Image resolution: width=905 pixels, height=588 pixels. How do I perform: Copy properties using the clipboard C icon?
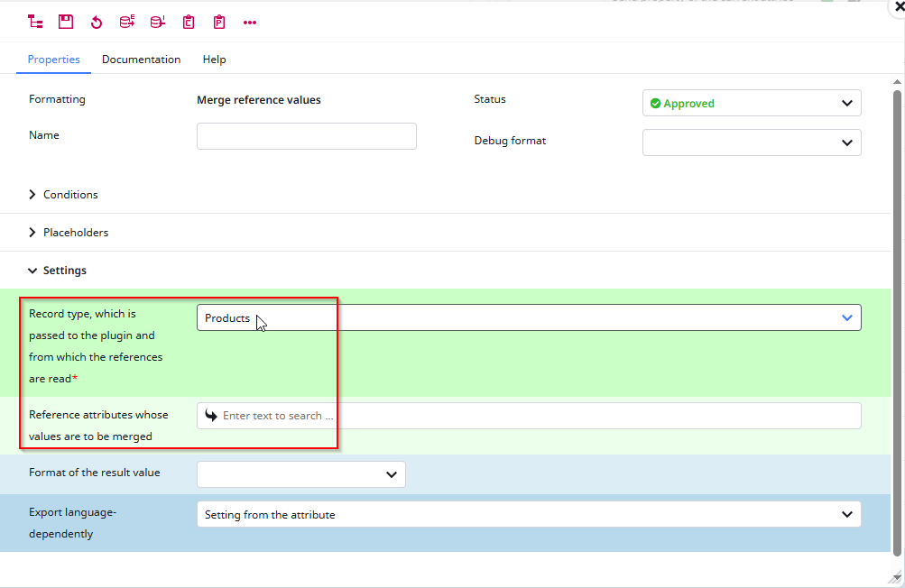[189, 22]
